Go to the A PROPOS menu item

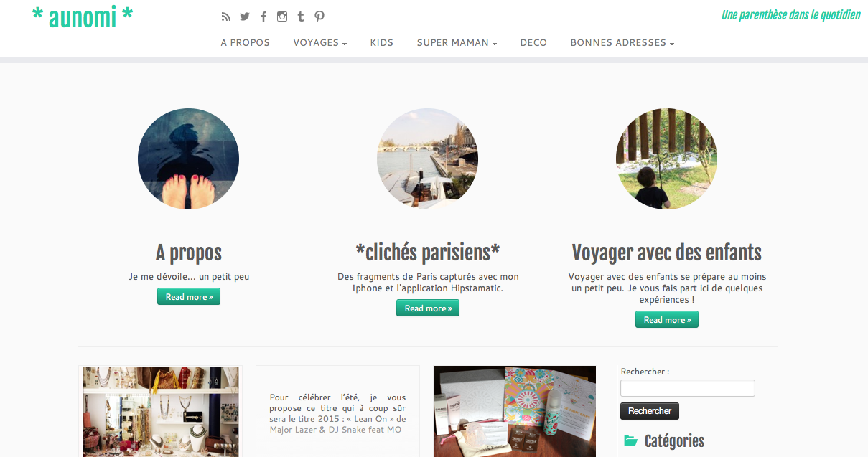point(246,43)
